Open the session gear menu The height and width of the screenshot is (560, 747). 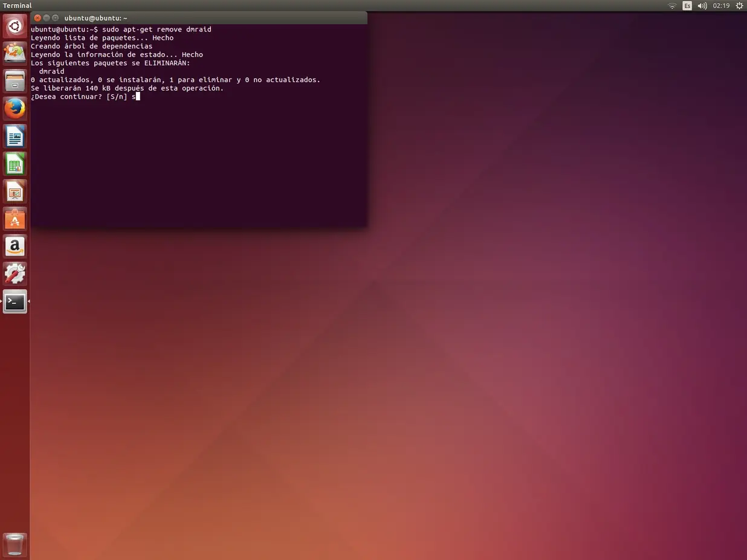[739, 5]
